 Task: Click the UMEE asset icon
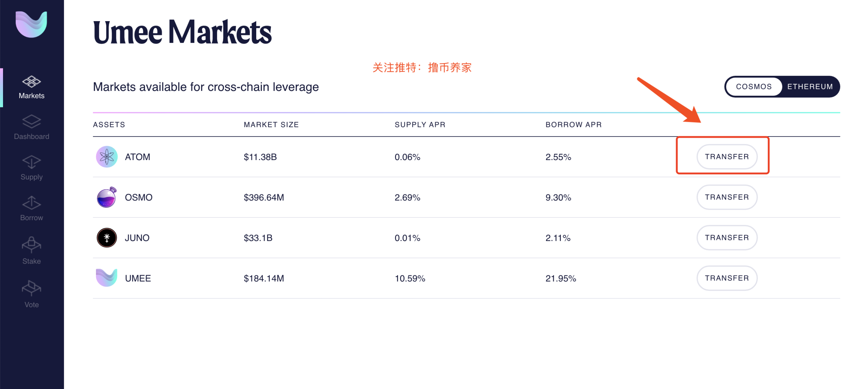coord(106,278)
